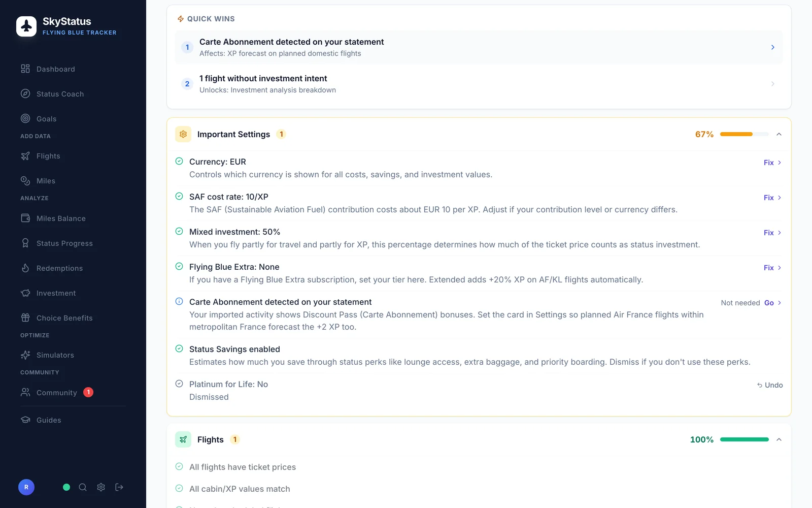Click the Goals target icon
Image resolution: width=812 pixels, height=508 pixels.
pyautogui.click(x=25, y=118)
